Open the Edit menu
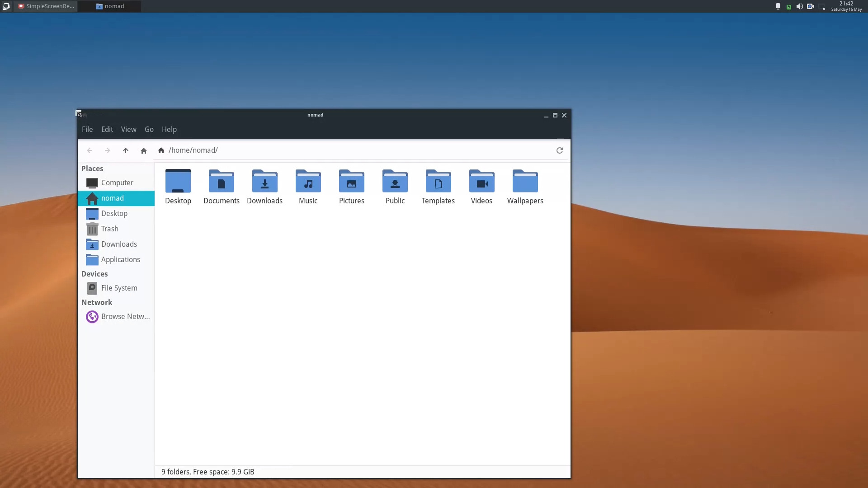Image resolution: width=868 pixels, height=488 pixels. click(107, 129)
